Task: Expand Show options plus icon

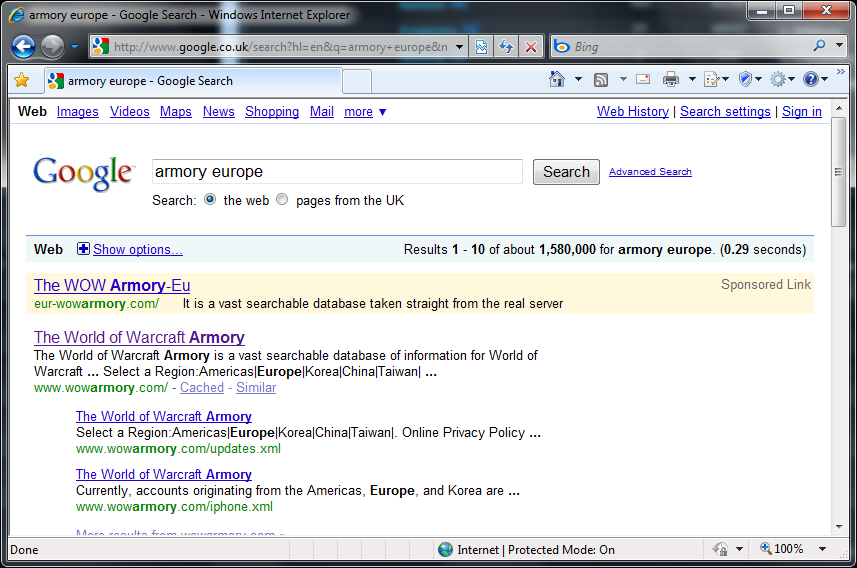Action: [83, 249]
